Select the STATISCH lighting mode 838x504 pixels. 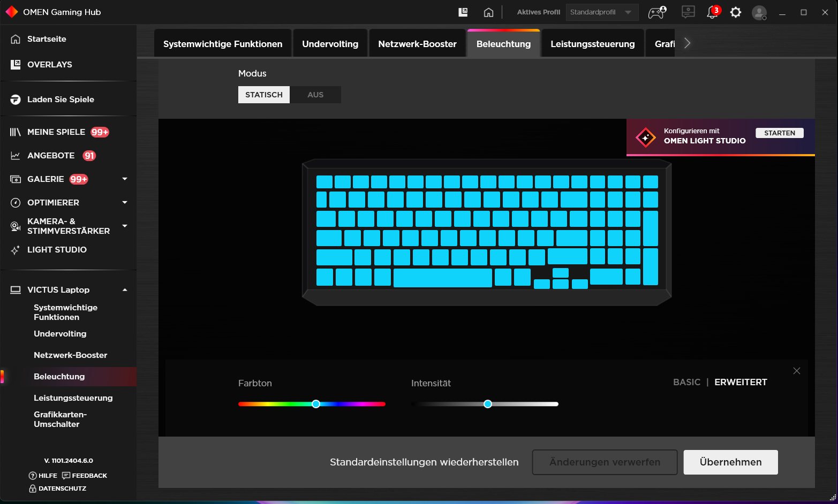[x=264, y=95]
